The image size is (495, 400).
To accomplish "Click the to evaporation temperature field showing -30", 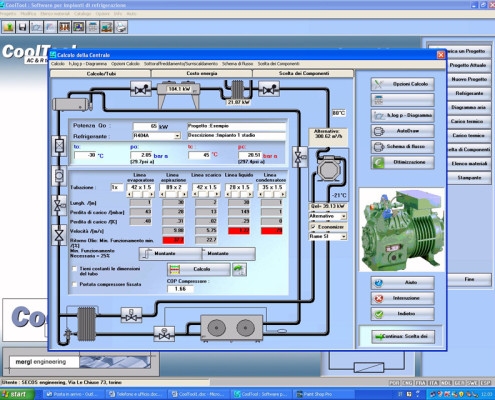I will [85, 155].
